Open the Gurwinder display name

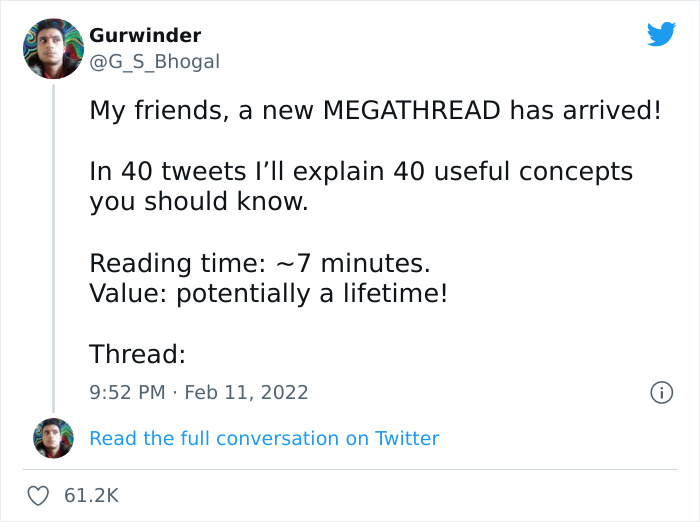click(x=145, y=35)
